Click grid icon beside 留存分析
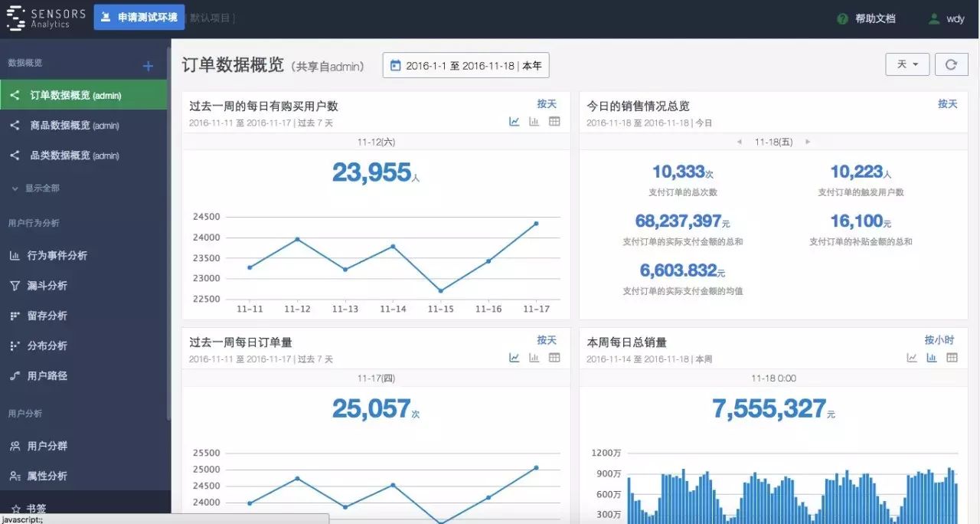Image resolution: width=980 pixels, height=524 pixels. tap(15, 315)
